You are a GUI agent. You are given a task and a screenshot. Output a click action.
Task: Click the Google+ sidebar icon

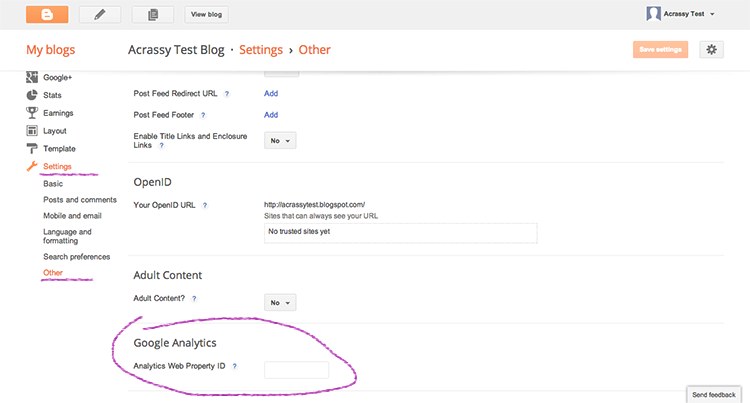[x=32, y=77]
